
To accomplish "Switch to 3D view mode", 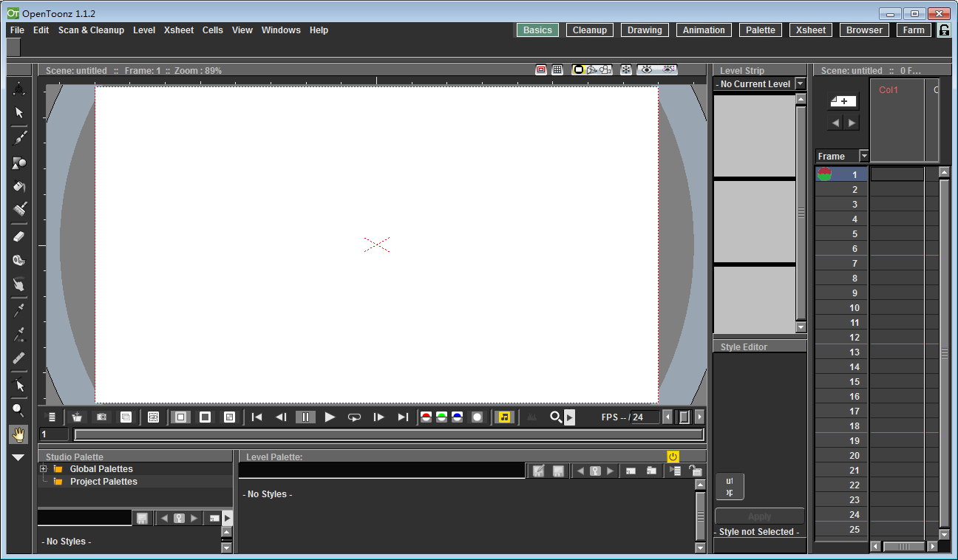I will pyautogui.click(x=592, y=69).
